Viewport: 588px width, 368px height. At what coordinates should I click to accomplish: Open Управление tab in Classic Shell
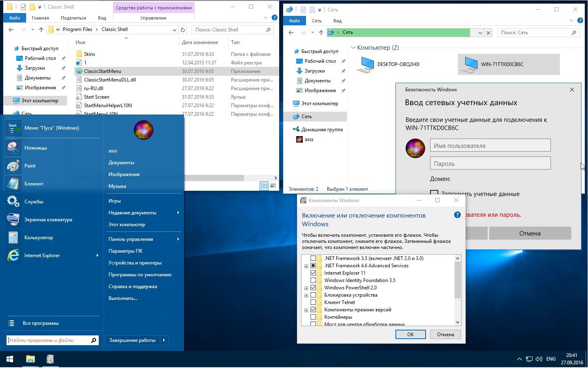[153, 18]
